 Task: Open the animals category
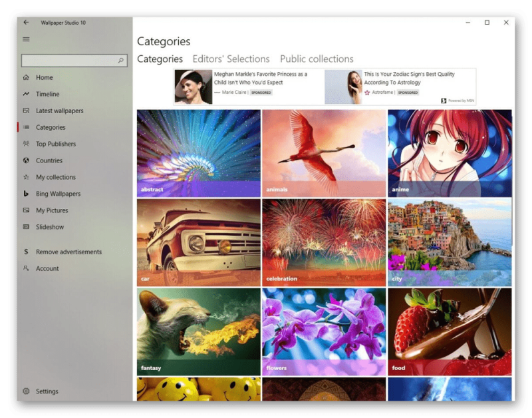coord(324,153)
